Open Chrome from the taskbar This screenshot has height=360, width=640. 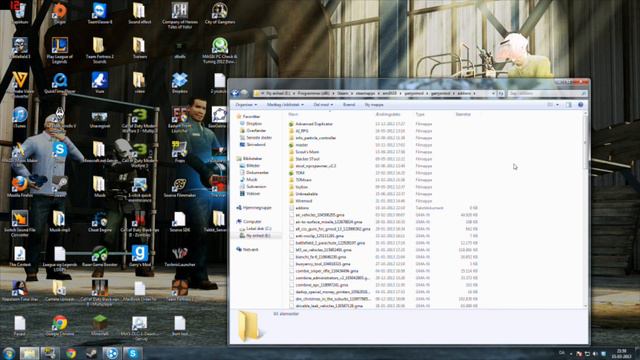[x=71, y=353]
